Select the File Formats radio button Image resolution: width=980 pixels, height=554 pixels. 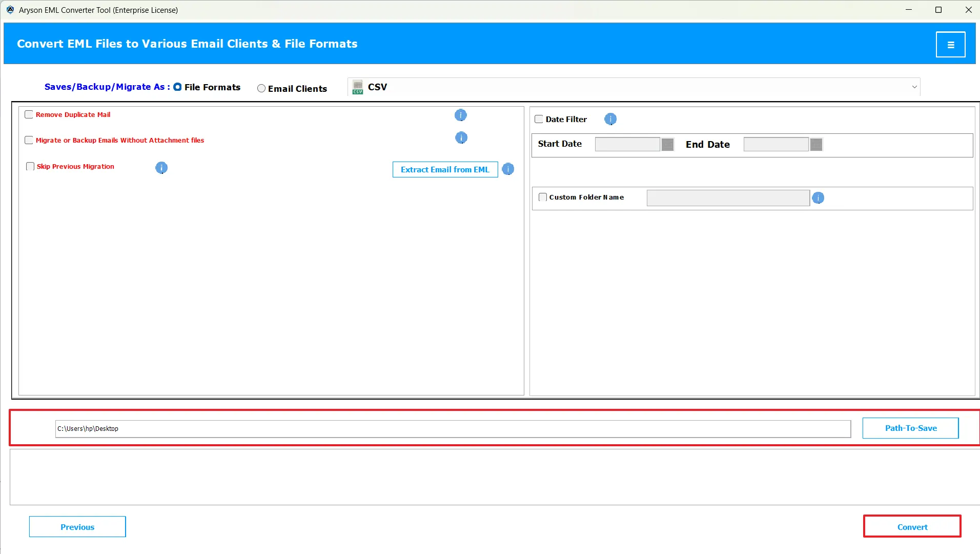point(177,87)
